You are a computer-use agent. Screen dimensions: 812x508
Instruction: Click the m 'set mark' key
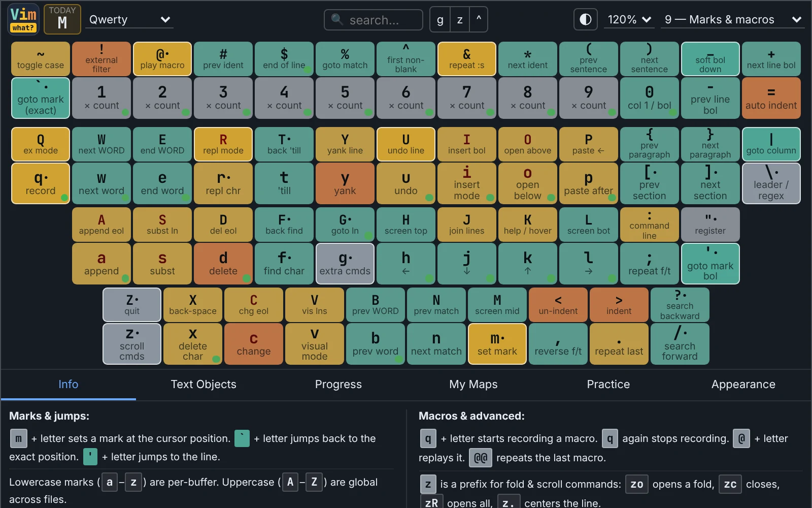497,344
